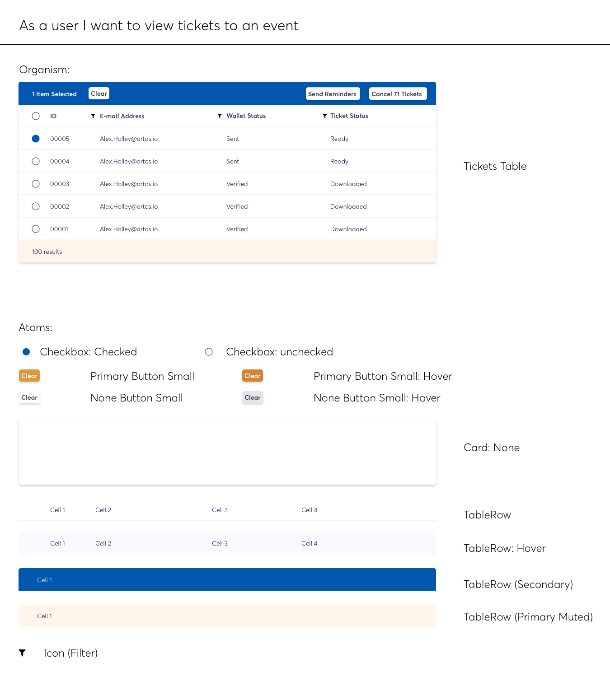Click filter icon beside Wallet Status header

[x=220, y=116]
